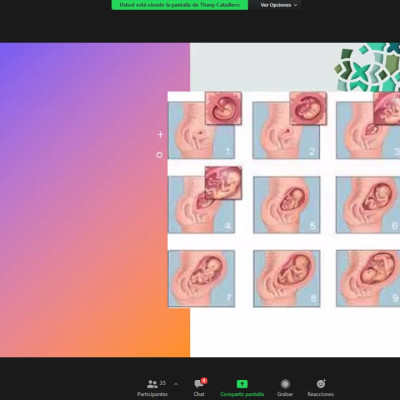
Task: Select pregnancy month 7 image
Action: (x=201, y=278)
